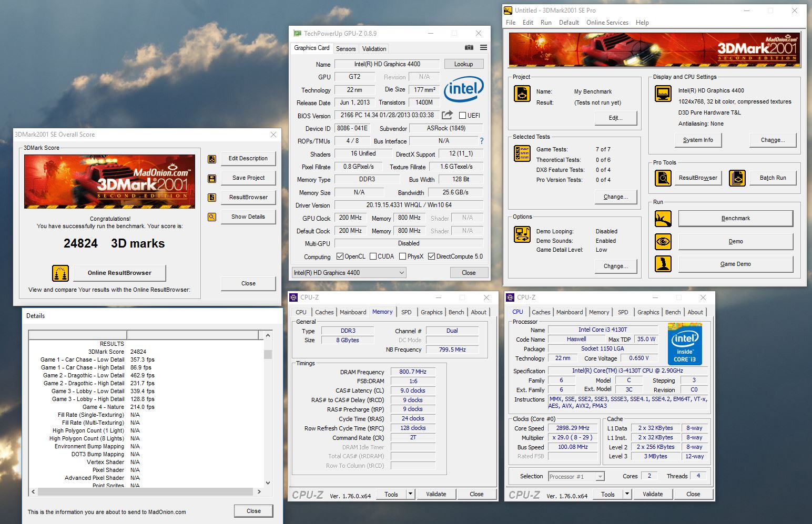Screen dimensions: 812x524
Task: Click the GPU name field in GPU-Z
Action: 387,64
